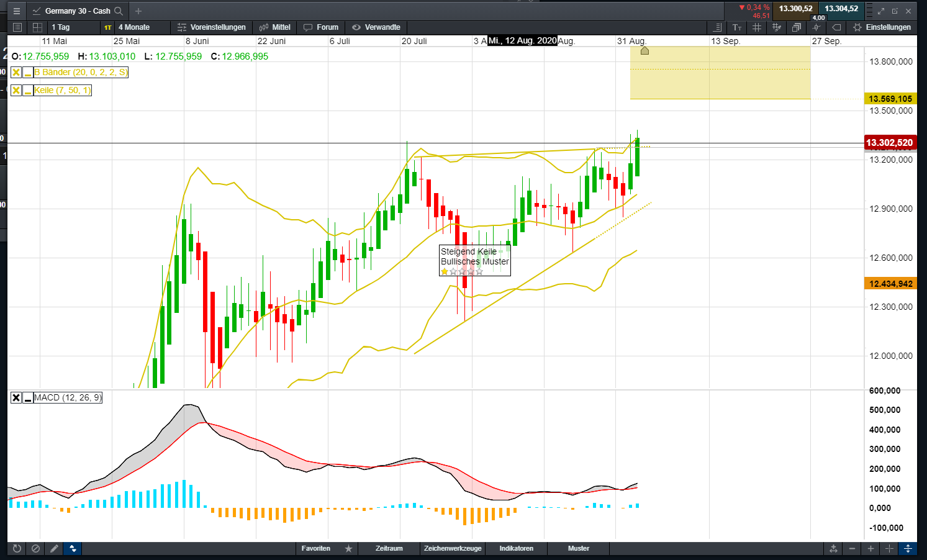Open the Mittel price type dropdown

(x=275, y=27)
